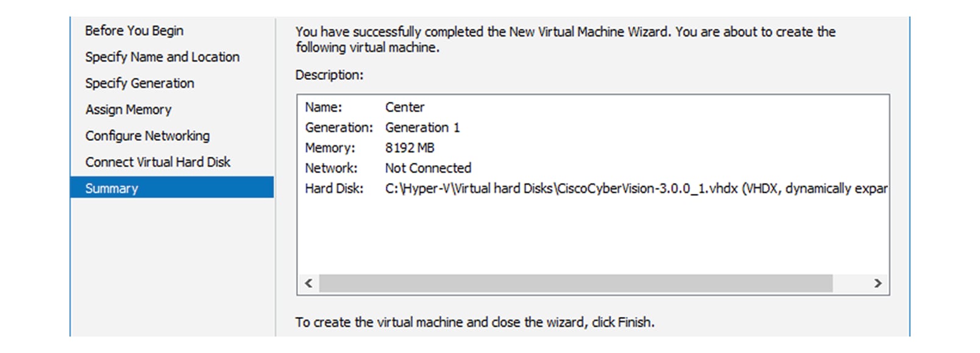
Task: Click the click Finish instruction text
Action: point(474,323)
